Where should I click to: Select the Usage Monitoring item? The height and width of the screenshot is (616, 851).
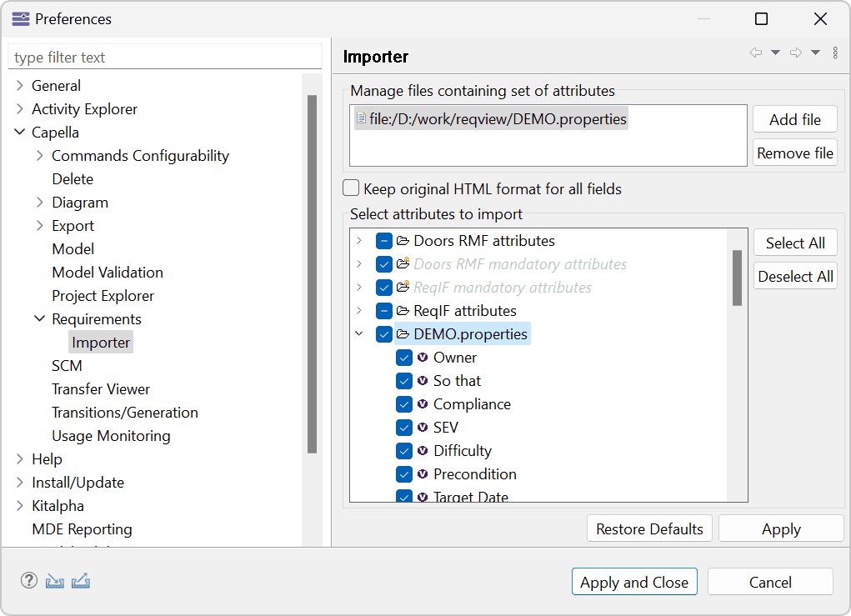[x=111, y=435]
